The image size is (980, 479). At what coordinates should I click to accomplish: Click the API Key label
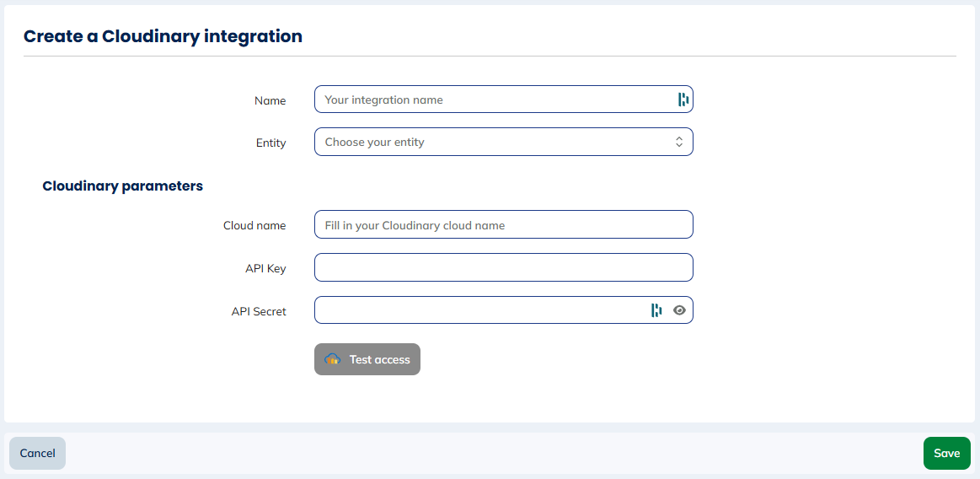tap(265, 269)
